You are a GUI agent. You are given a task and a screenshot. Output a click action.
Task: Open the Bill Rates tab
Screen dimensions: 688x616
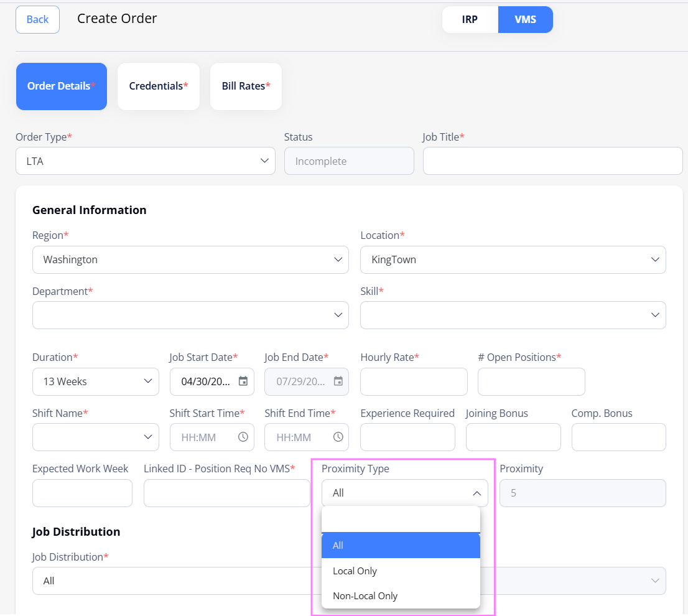[x=246, y=86]
